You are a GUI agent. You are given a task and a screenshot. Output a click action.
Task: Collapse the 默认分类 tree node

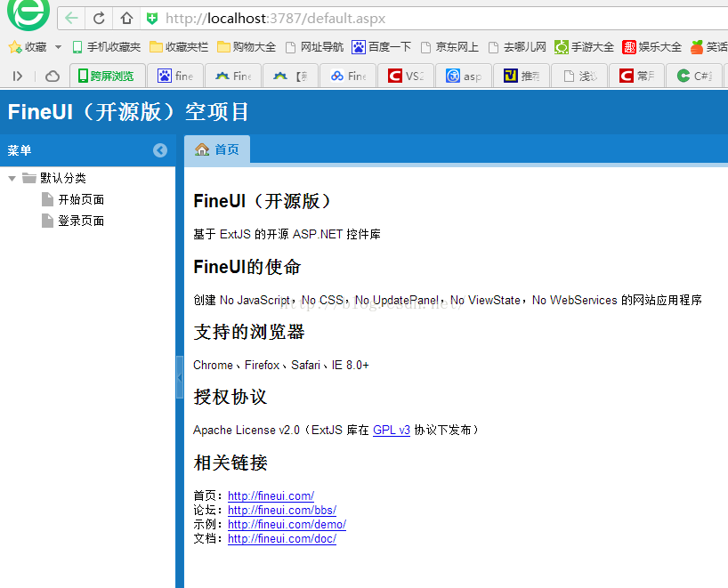(12, 178)
